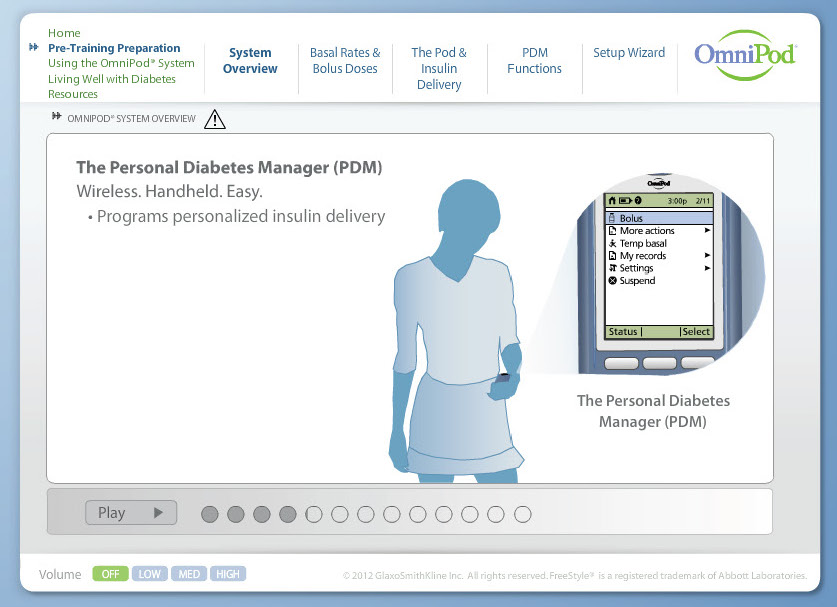Open the System Overview tab
The width and height of the screenshot is (837, 607).
tap(250, 61)
